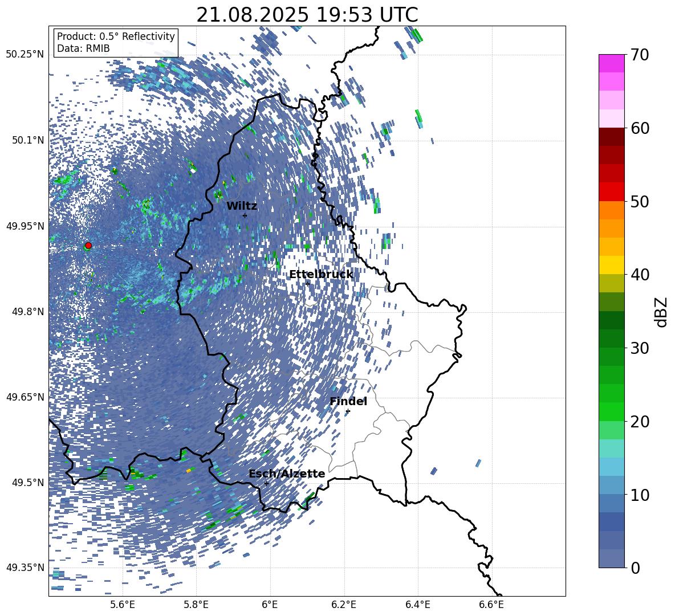The image size is (675, 616).
Task: Click the 40 tick label on colorbar
Action: click(x=640, y=275)
